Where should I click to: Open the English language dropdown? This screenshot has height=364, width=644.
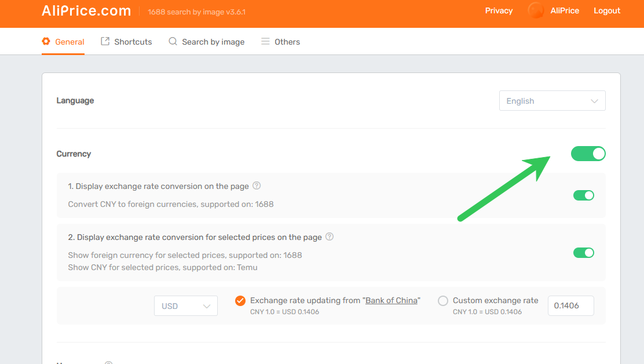(x=552, y=101)
